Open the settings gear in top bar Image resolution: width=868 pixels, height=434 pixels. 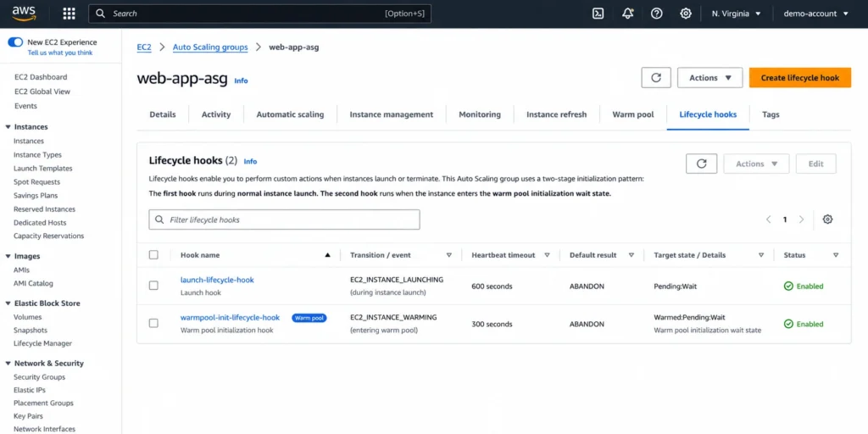pyautogui.click(x=685, y=14)
